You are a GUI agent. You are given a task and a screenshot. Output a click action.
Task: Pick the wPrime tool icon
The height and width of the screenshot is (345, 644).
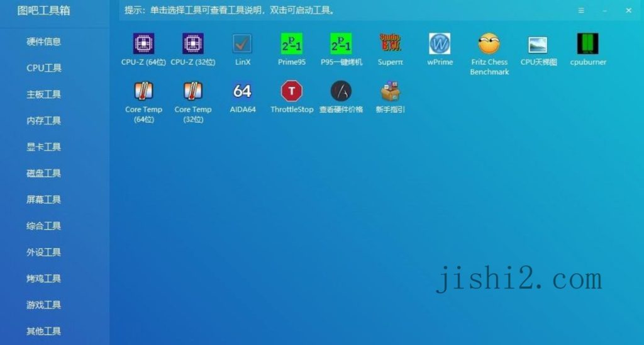point(440,43)
